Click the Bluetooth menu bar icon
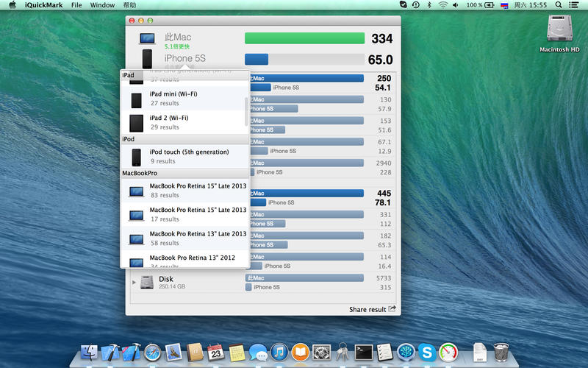Screen dimensions: 588x368 click(429, 5)
